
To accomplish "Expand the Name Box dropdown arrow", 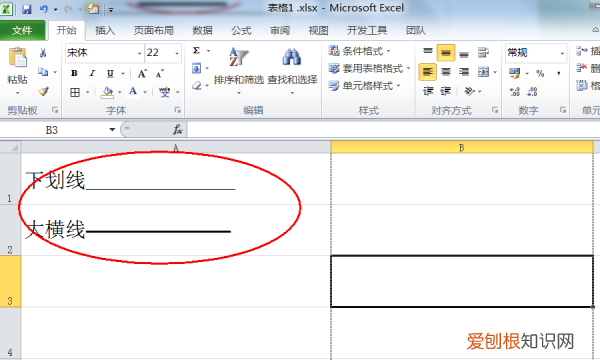I will coord(112,130).
